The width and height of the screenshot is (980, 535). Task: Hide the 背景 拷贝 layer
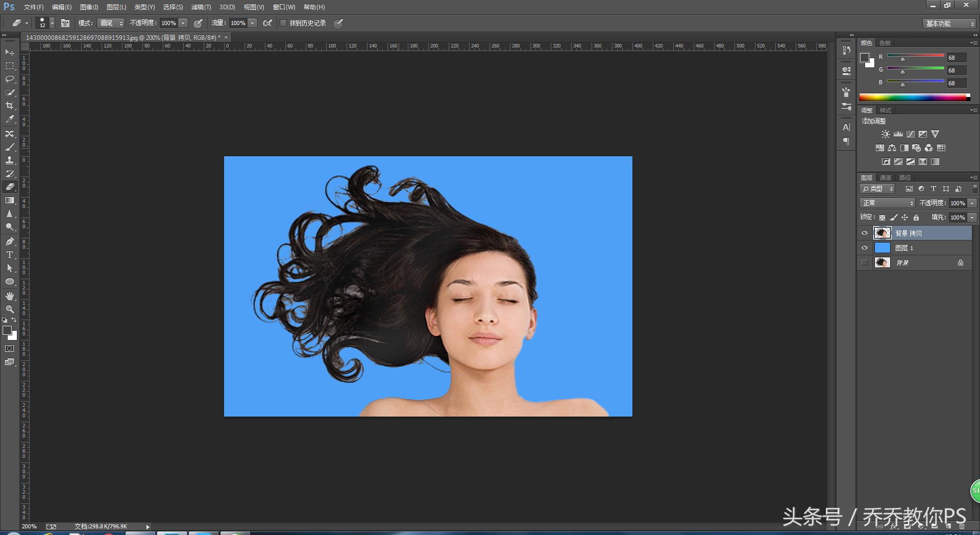pos(864,233)
